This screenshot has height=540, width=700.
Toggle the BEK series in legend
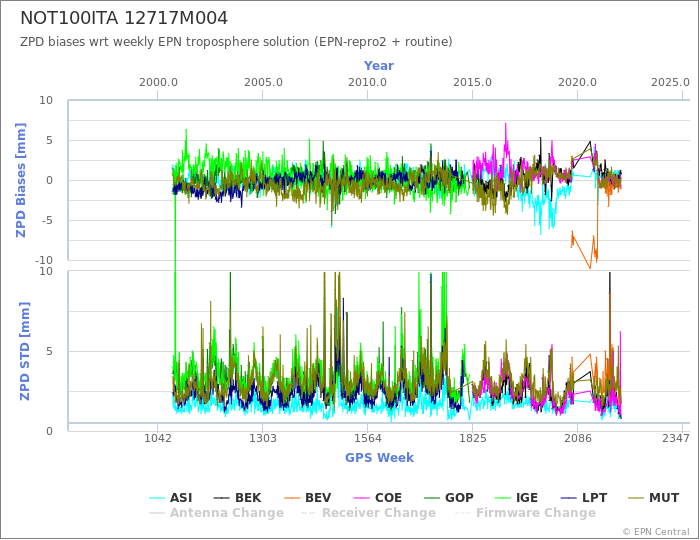237,498
